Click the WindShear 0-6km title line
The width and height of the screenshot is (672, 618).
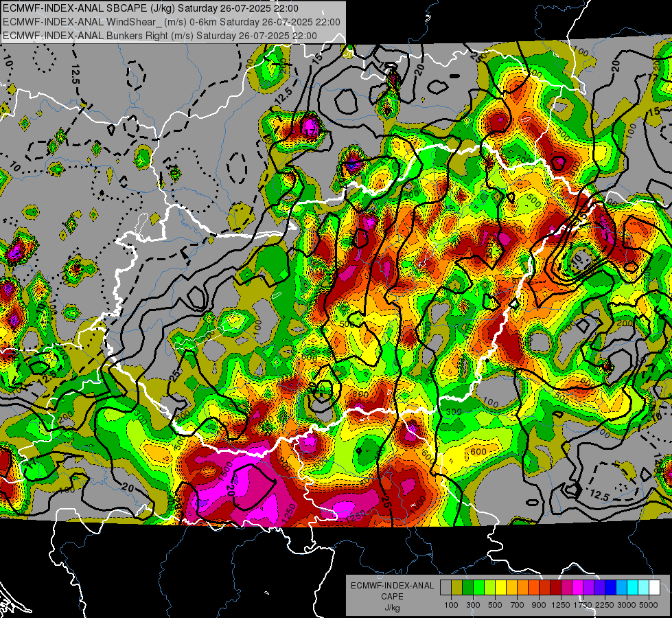(172, 22)
